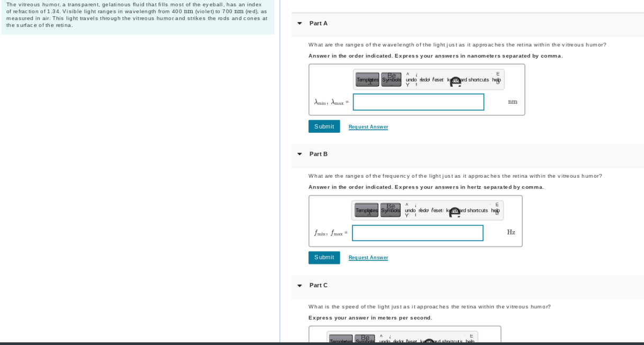Click the fmin, fmax answer field
The width and height of the screenshot is (644, 345).
coord(418,233)
